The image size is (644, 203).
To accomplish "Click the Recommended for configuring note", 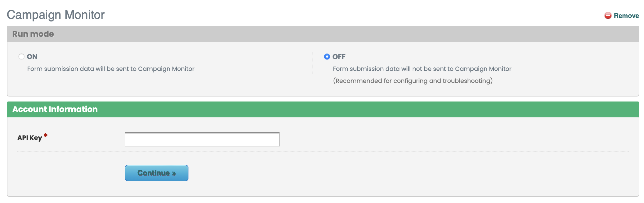I will [x=412, y=81].
